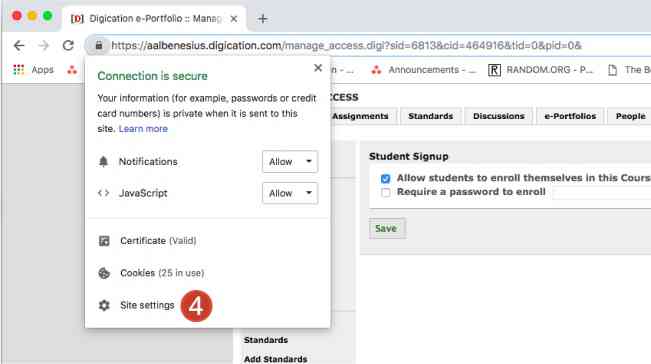Click the Save button
Screen dimensions: 651x364
point(387,228)
